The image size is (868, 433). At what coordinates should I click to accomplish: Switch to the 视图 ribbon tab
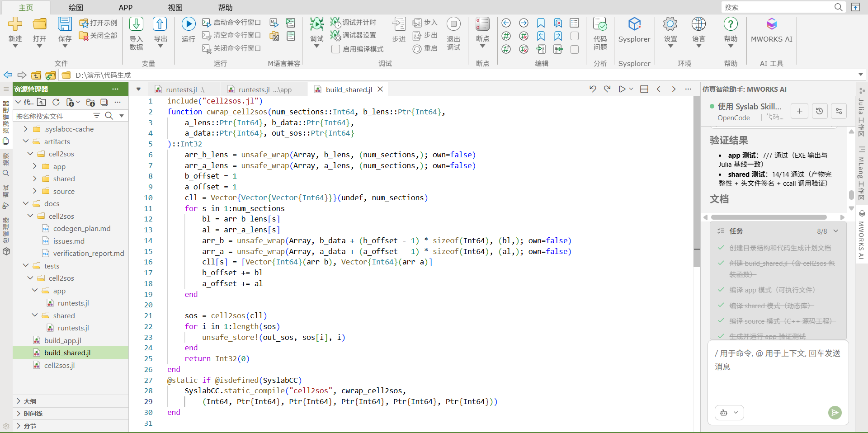pyautogui.click(x=175, y=7)
